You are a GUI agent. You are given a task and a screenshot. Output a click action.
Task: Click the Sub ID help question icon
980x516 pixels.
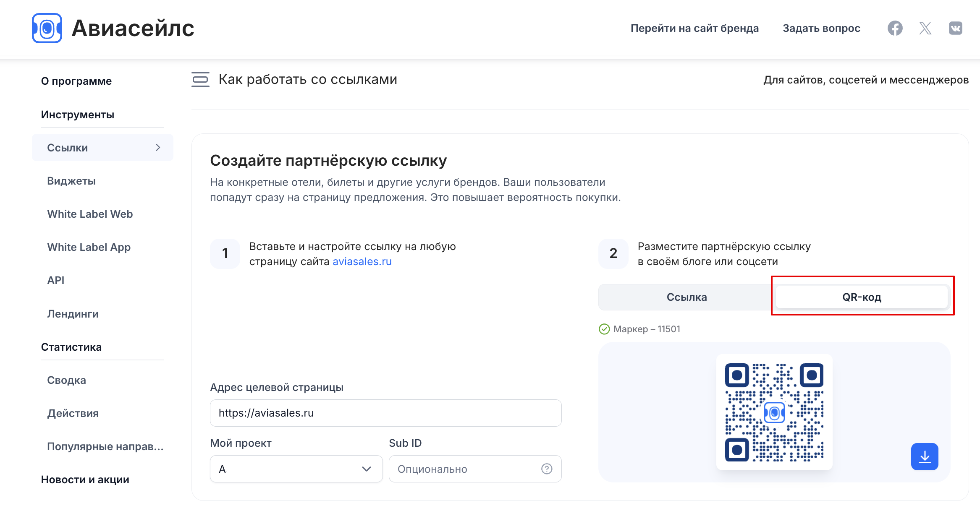coord(547,469)
